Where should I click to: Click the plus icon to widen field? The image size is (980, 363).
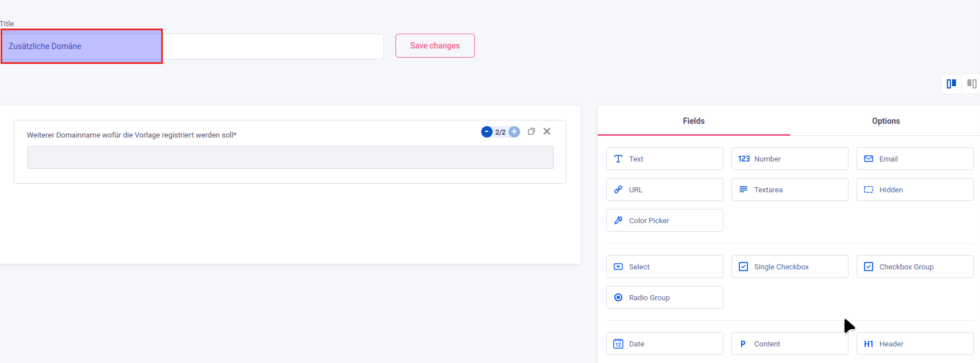click(x=514, y=132)
